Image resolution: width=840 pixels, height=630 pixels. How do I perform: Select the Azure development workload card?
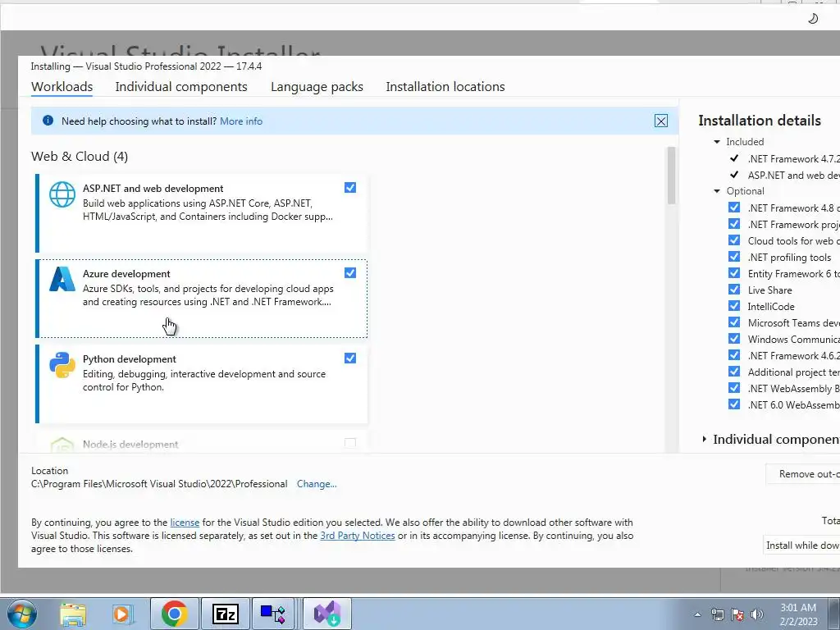[x=202, y=299]
